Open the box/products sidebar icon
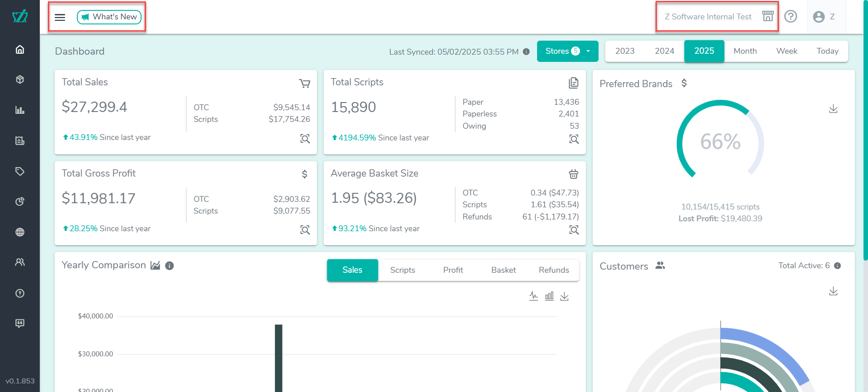The image size is (868, 392). 20,79
